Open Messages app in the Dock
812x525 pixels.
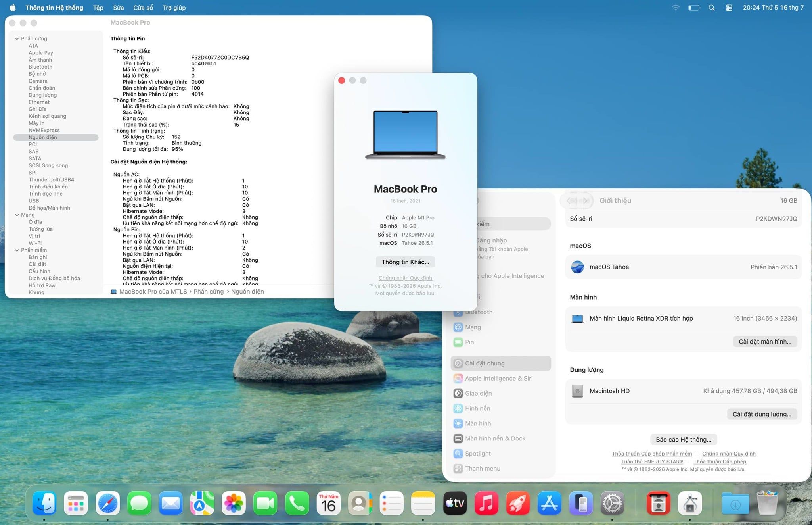coord(139,503)
